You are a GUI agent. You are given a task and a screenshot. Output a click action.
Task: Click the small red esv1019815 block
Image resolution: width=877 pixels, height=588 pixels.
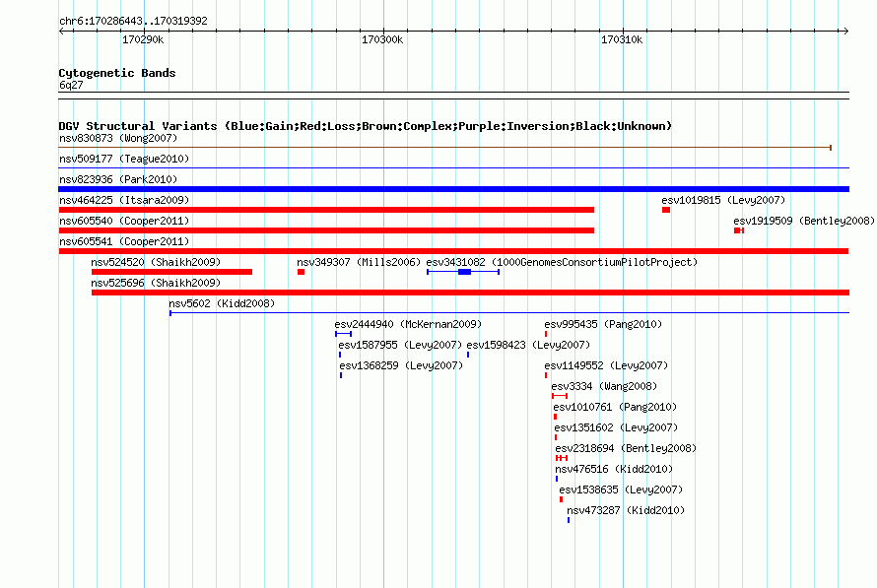[x=665, y=210]
